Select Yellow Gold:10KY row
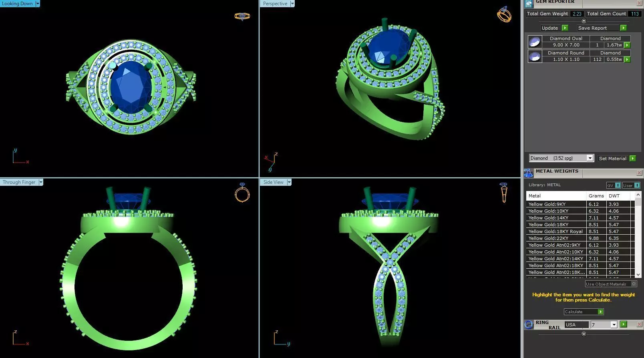This screenshot has width=644, height=358. pyautogui.click(x=580, y=211)
